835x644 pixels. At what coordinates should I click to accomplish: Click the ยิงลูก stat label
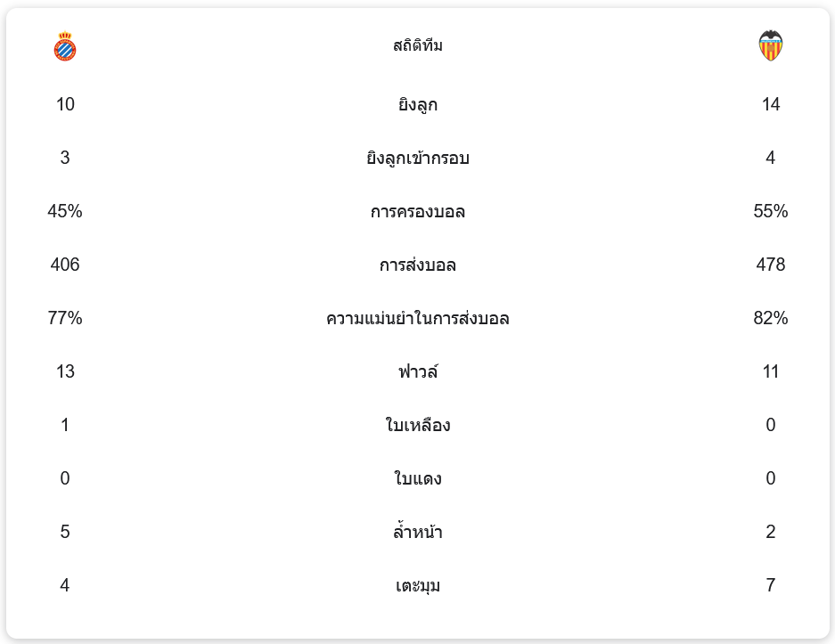pyautogui.click(x=417, y=105)
